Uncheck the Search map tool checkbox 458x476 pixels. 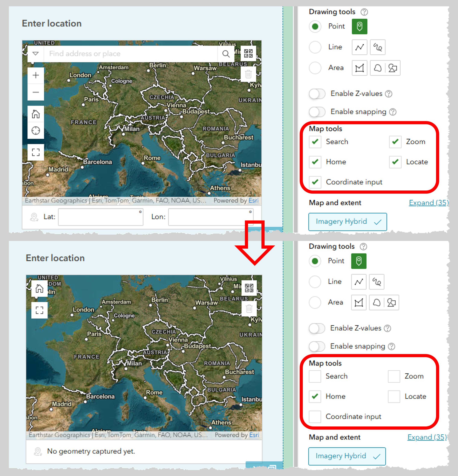point(315,142)
